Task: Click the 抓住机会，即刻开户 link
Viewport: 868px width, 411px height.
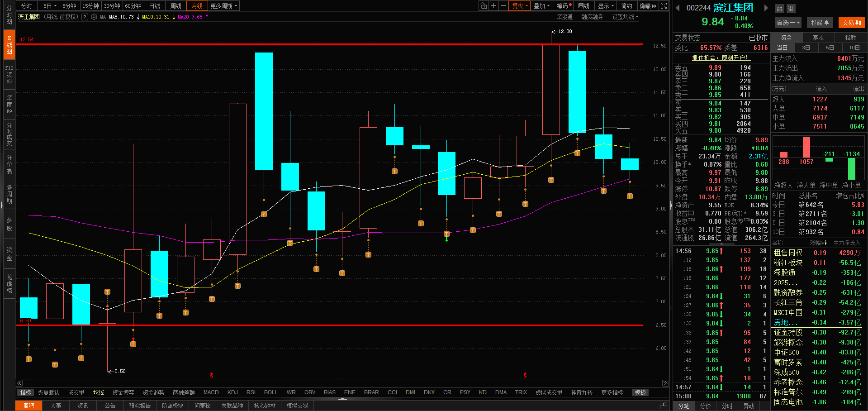Action: 721,57
